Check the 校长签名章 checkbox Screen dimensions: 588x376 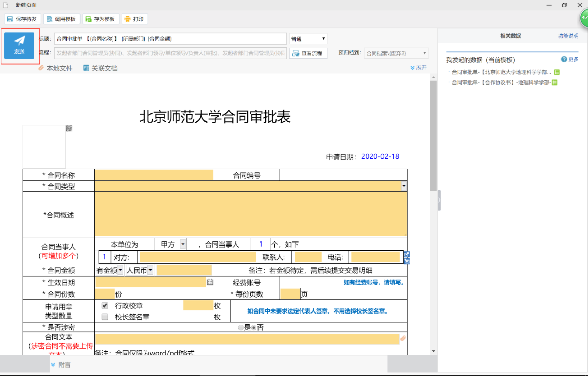coord(105,317)
